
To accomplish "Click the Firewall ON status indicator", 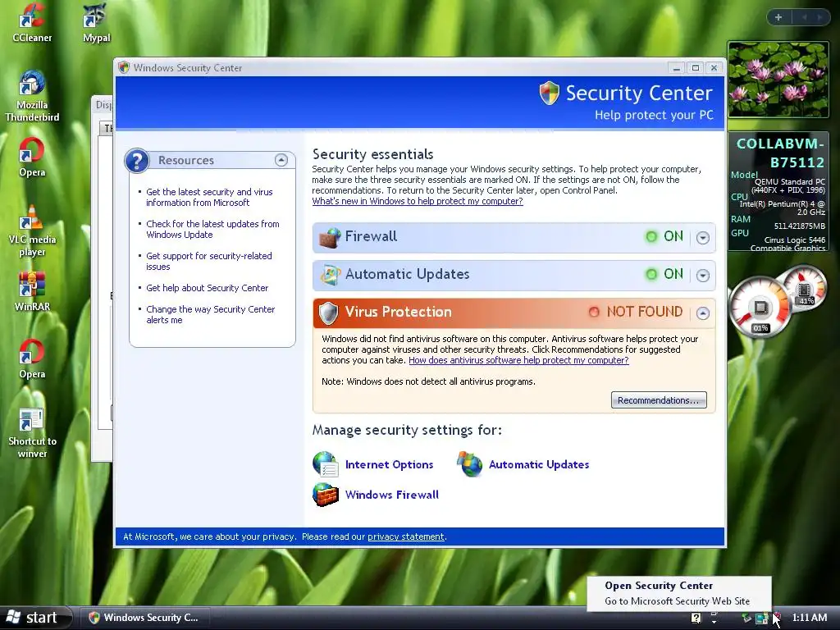I will 664,236.
